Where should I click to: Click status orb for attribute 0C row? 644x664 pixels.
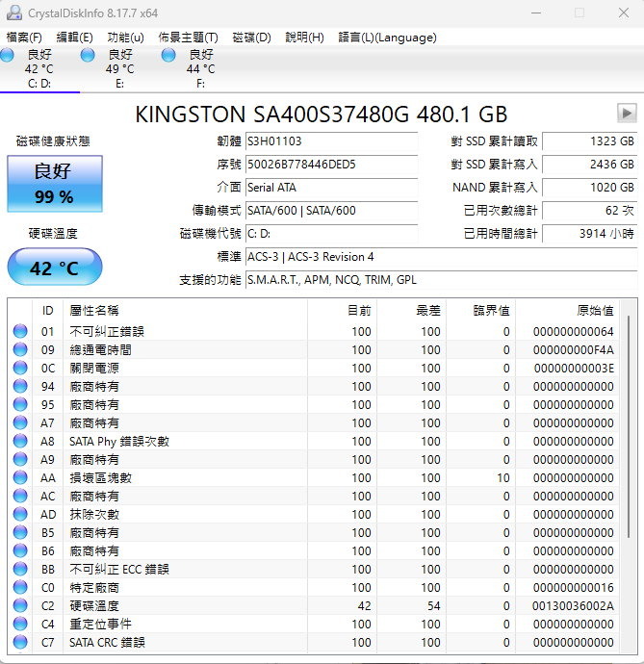click(x=20, y=368)
